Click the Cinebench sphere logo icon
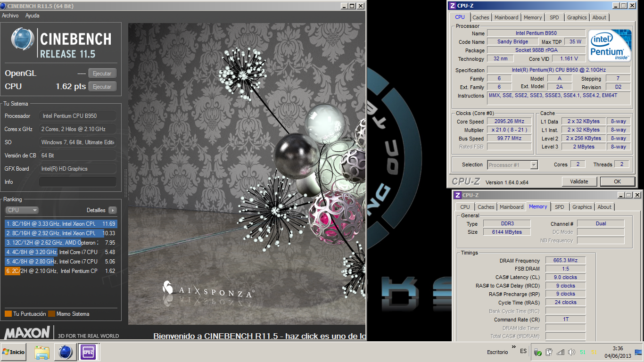The image size is (644, 362). point(22,40)
